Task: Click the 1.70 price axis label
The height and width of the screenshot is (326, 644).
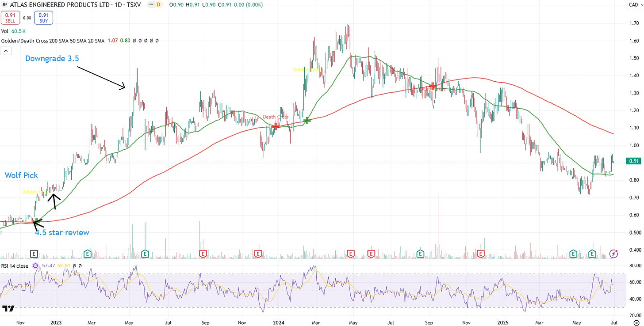Action: tap(633, 23)
